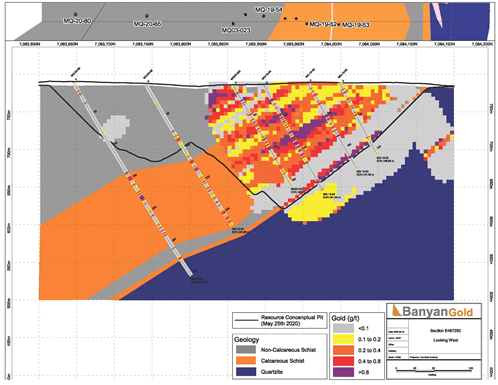Select the grey <0.1 gold grade swatch
The image size is (498, 385).
(x=343, y=328)
